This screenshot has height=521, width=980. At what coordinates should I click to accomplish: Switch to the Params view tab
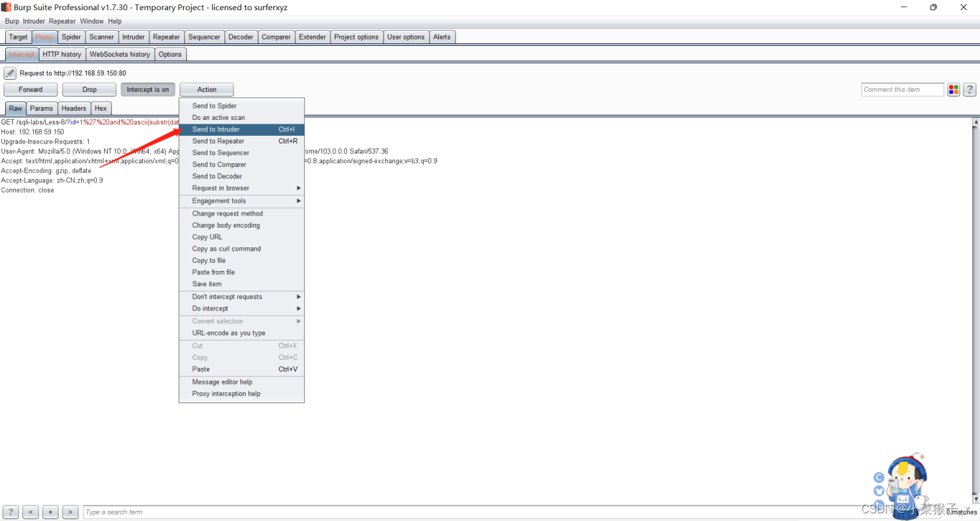(41, 108)
